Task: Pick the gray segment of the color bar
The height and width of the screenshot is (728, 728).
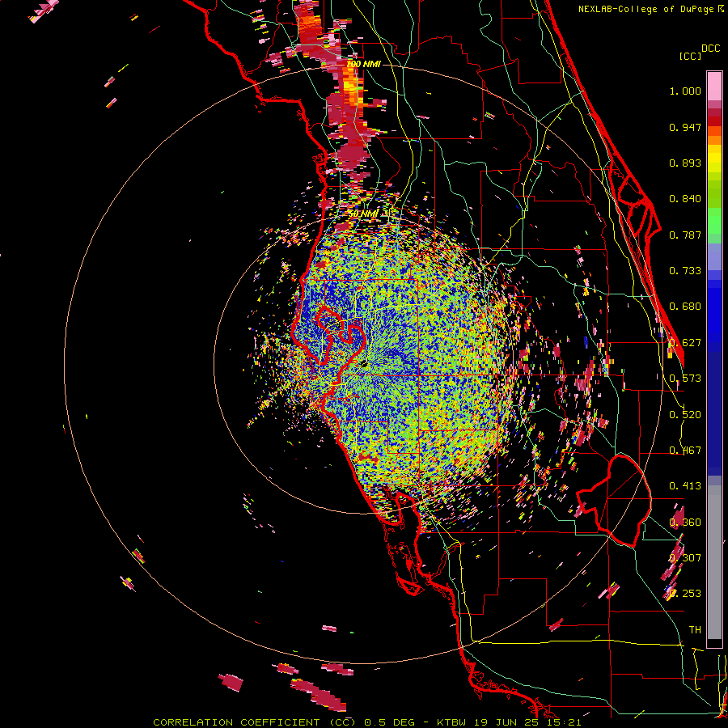Action: (714, 562)
